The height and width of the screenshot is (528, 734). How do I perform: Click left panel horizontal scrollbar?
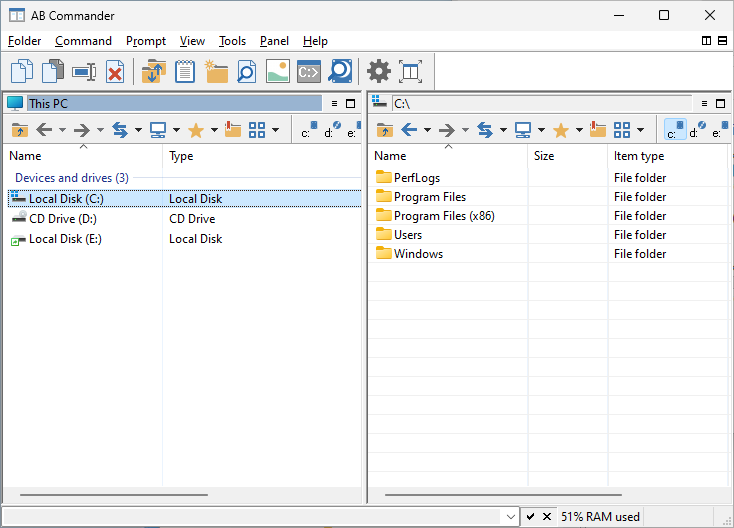114,494
